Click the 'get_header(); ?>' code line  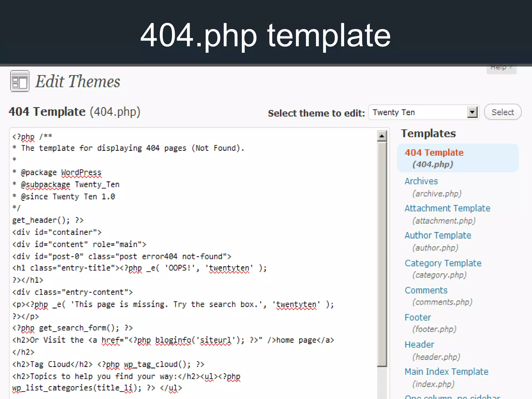click(48, 220)
